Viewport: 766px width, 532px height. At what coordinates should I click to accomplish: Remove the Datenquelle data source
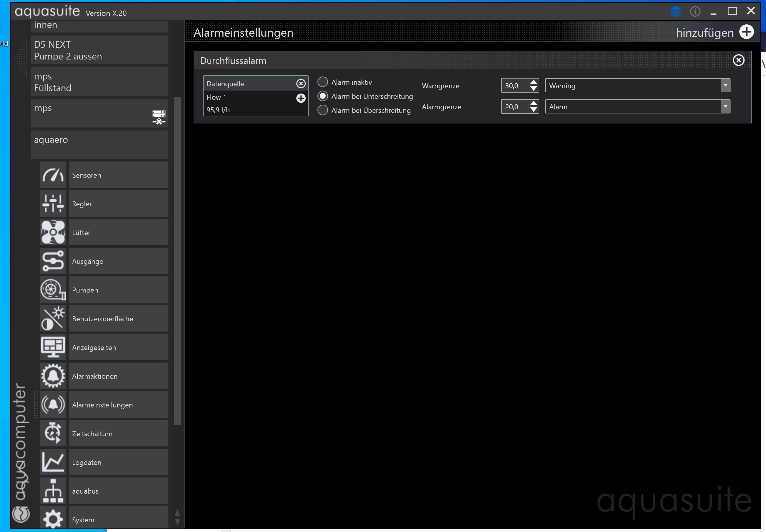coord(301,84)
